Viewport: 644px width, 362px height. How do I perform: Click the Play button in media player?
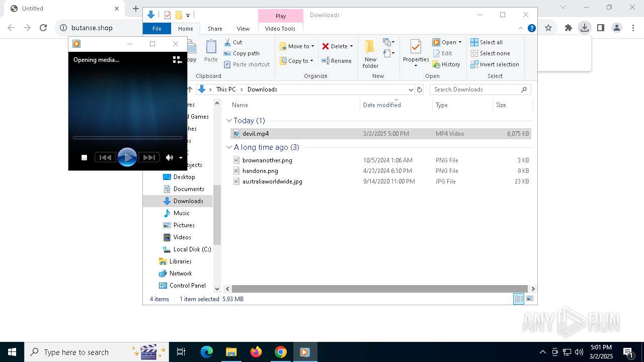point(127,157)
